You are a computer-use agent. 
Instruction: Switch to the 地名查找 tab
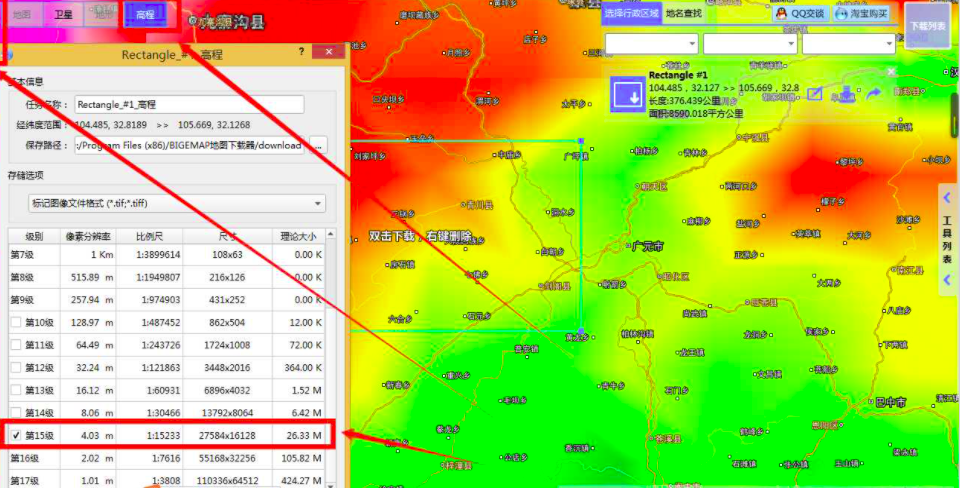pyautogui.click(x=684, y=13)
